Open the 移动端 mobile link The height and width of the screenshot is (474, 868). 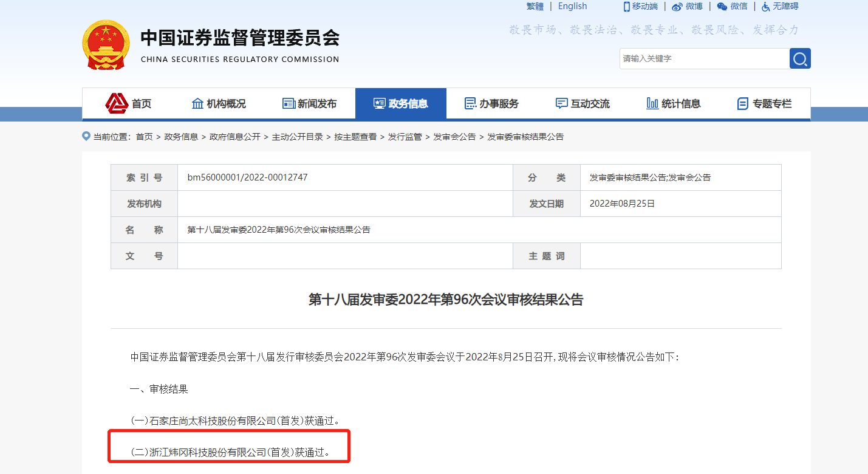click(645, 6)
